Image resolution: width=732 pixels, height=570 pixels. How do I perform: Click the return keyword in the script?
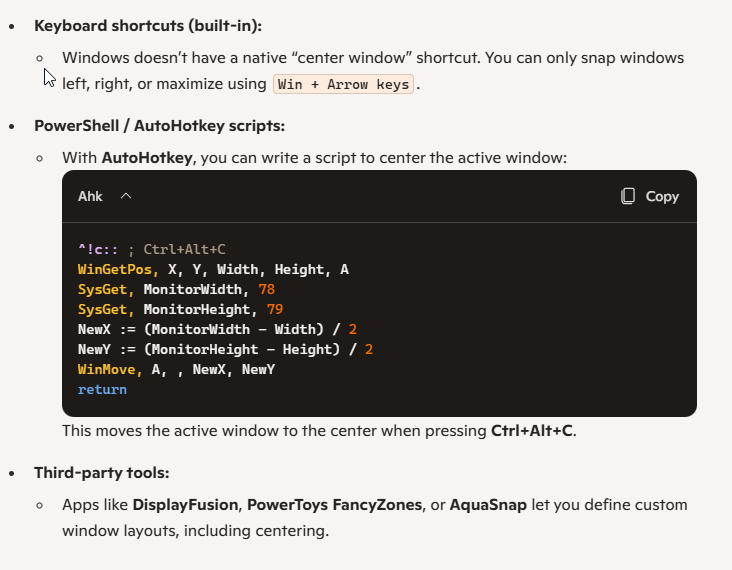coord(102,389)
